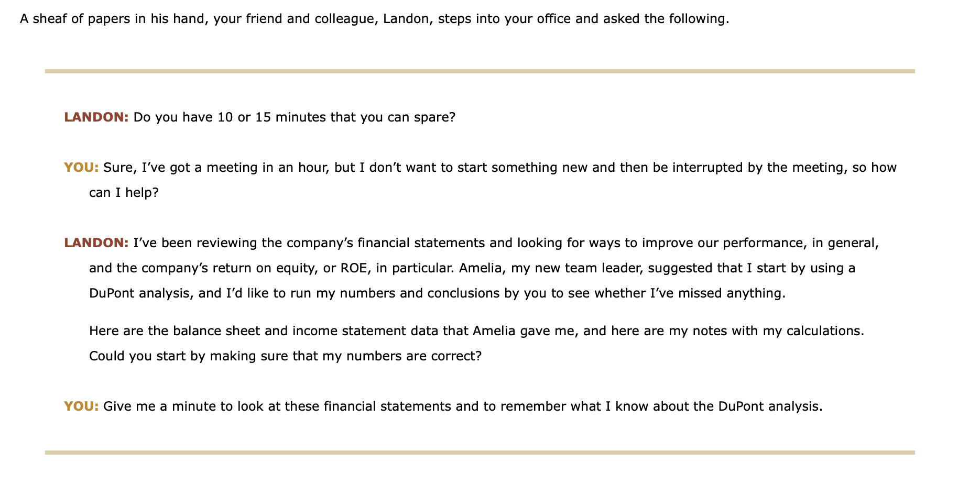Viewport: 980px width, 484px height.
Task: Click the bottom horizontal divider line
Action: click(480, 453)
